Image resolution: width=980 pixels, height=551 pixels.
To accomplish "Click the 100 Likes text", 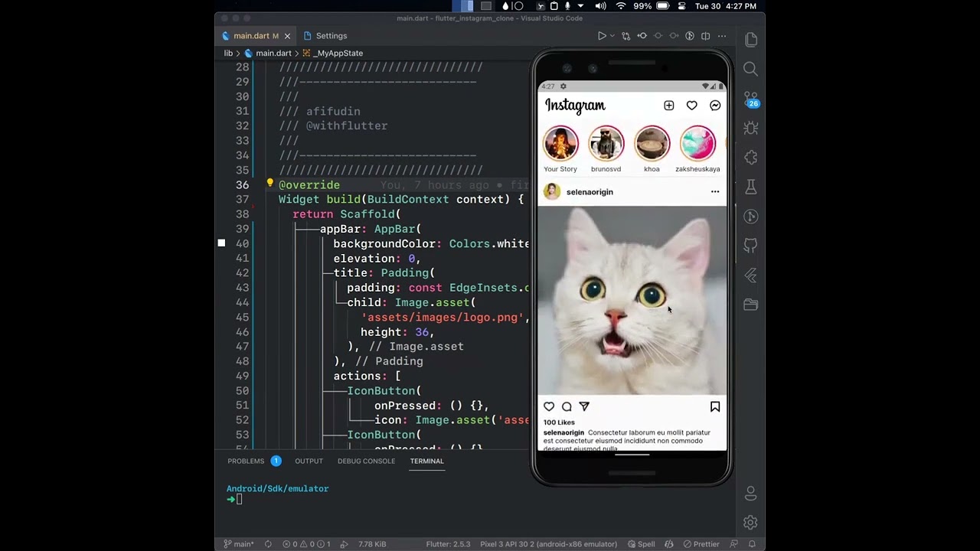I will click(x=559, y=422).
